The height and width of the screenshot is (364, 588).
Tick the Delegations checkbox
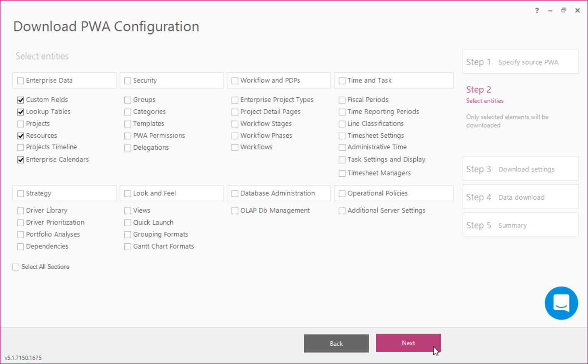coord(128,148)
